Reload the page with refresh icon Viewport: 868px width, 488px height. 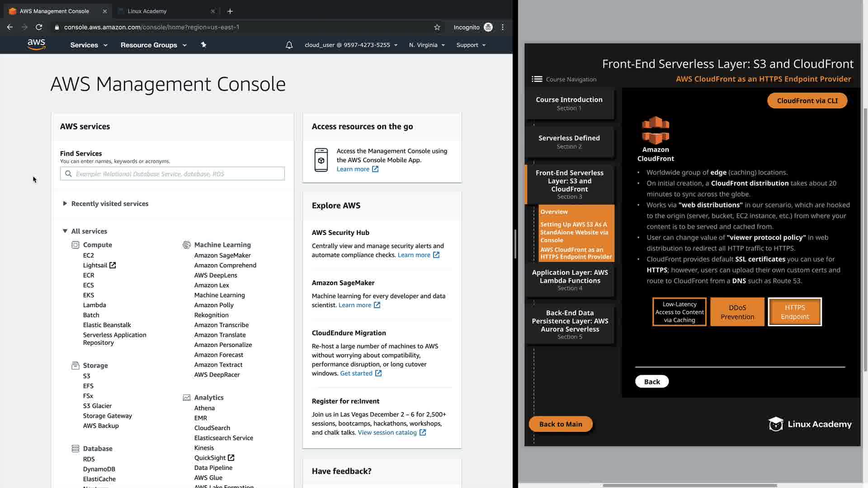point(39,27)
